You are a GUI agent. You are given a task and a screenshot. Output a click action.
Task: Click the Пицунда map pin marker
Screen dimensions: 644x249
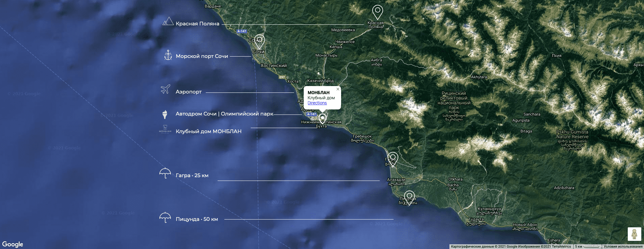409,198
